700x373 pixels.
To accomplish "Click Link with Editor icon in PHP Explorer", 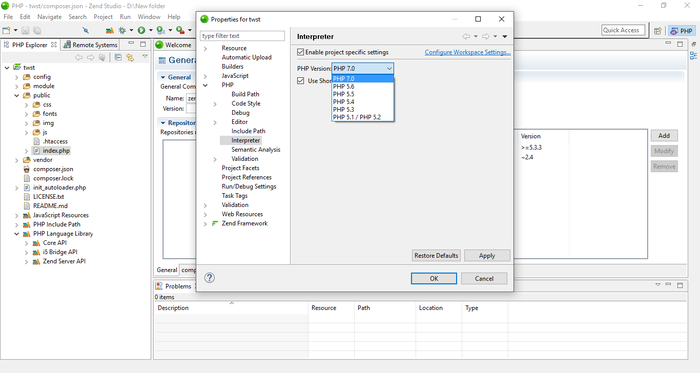I will point(130,57).
